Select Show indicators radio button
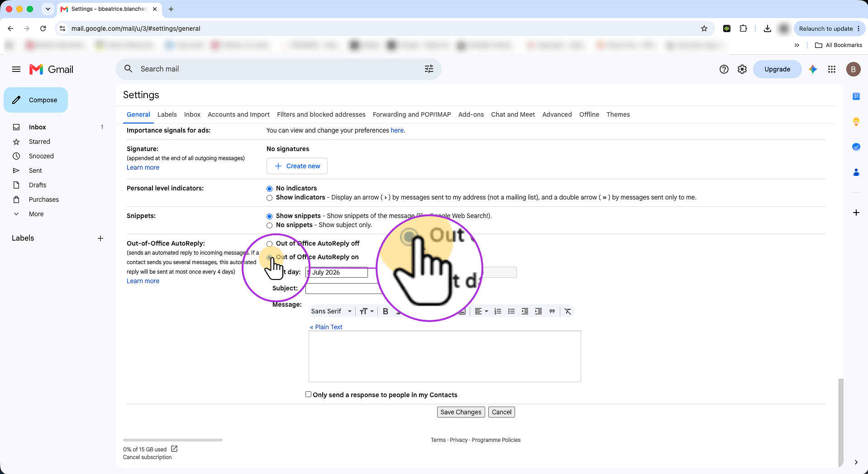Screen dimensions: 868x474 [270, 198]
